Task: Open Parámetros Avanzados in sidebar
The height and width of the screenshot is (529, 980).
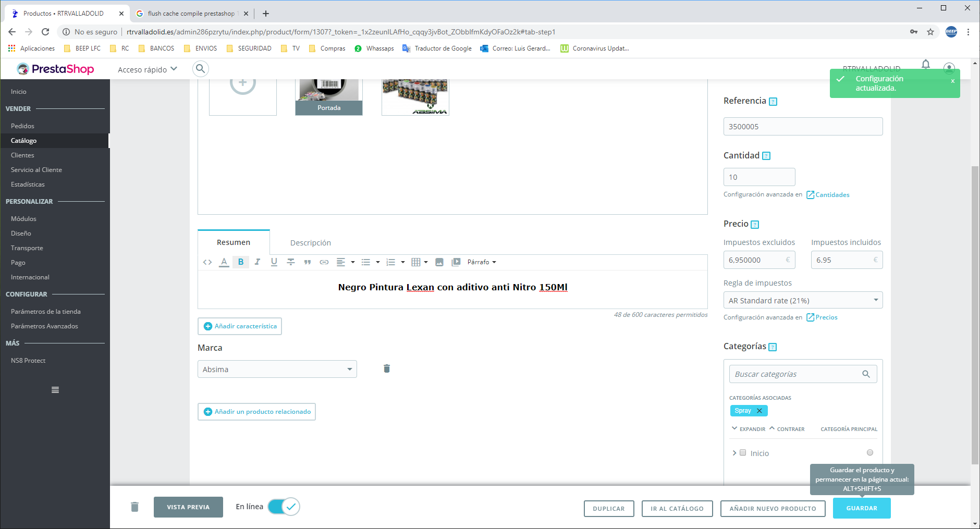Action: pos(44,326)
